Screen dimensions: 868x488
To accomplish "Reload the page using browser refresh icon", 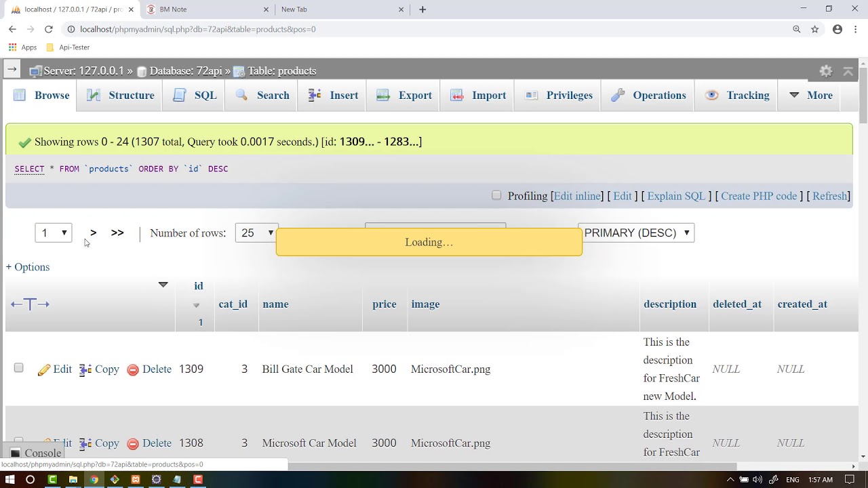I will [49, 29].
